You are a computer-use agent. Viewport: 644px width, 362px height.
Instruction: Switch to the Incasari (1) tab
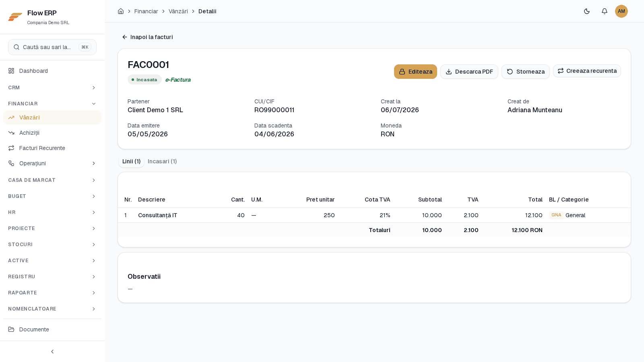162,161
